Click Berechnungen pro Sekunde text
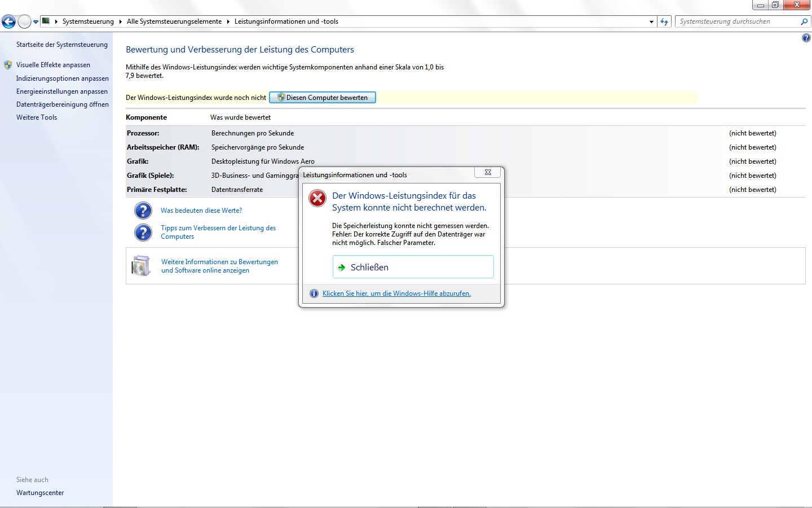Image resolution: width=812 pixels, height=508 pixels. point(253,133)
